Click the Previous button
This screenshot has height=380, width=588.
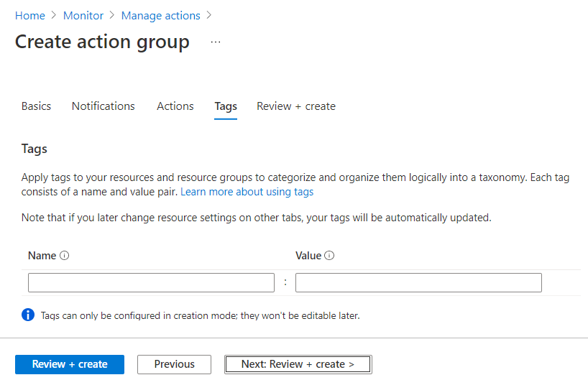175,364
